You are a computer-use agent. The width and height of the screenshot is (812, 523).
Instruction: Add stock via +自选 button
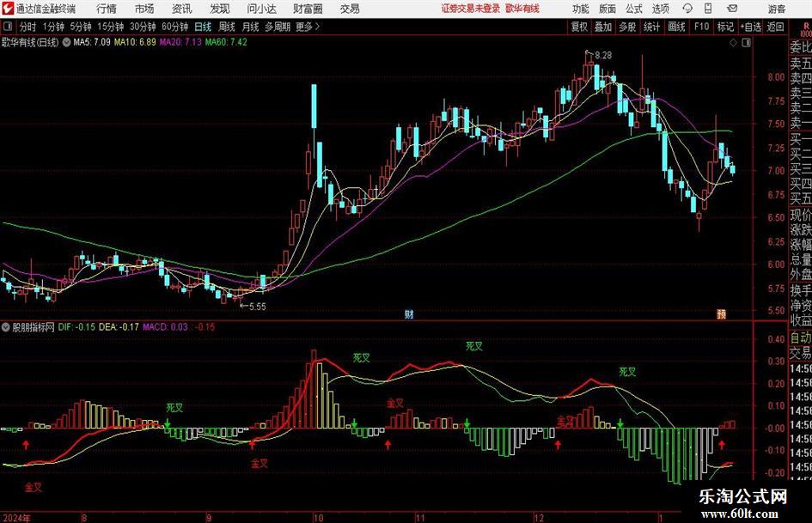[x=751, y=27]
